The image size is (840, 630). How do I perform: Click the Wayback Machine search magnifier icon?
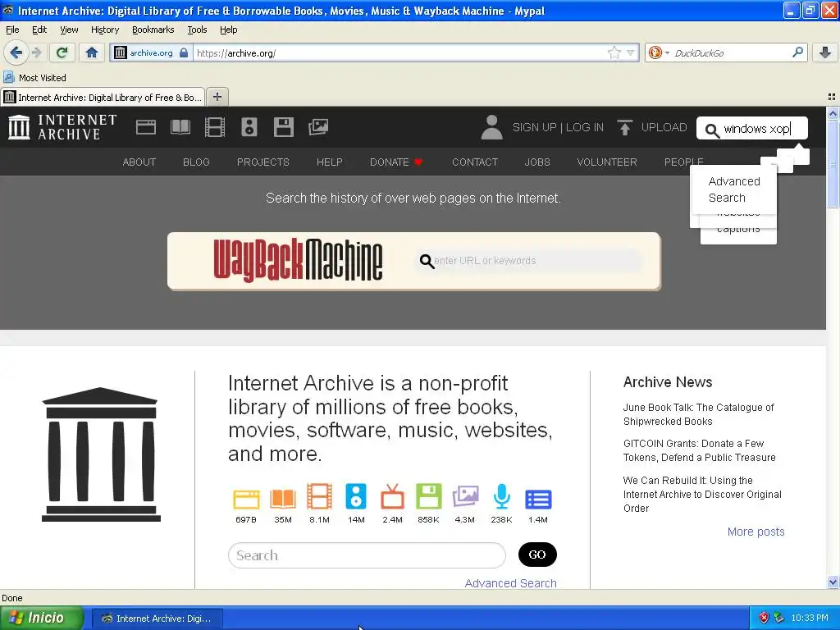pyautogui.click(x=427, y=261)
